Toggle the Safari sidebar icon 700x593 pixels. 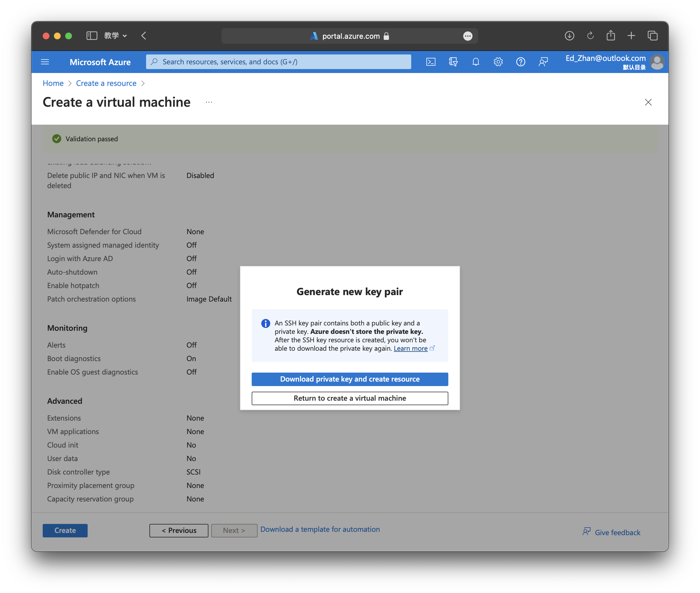(92, 36)
